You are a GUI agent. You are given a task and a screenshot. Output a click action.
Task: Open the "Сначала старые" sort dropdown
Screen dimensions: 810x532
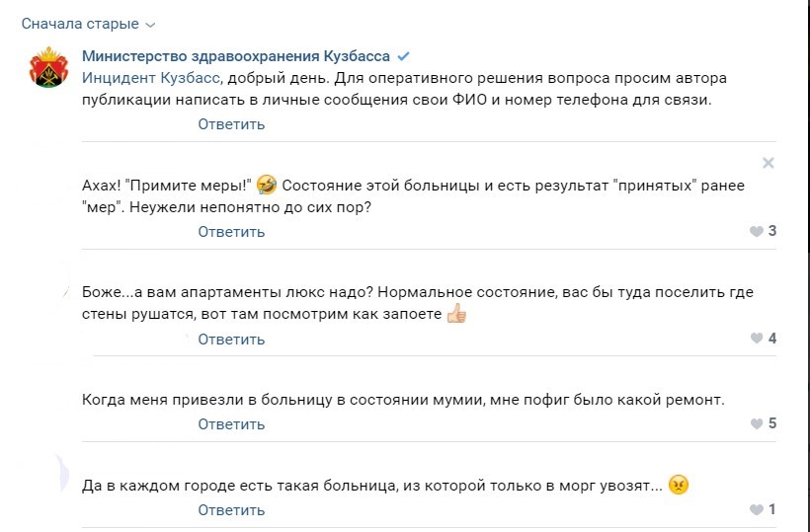pyautogui.click(x=88, y=24)
